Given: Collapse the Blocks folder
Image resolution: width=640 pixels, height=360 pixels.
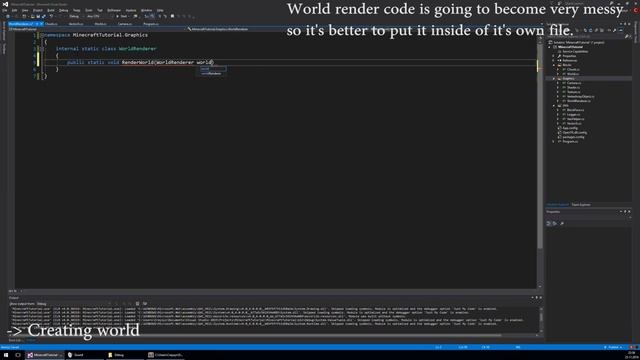Looking at the screenshot, I should pyautogui.click(x=554, y=65).
